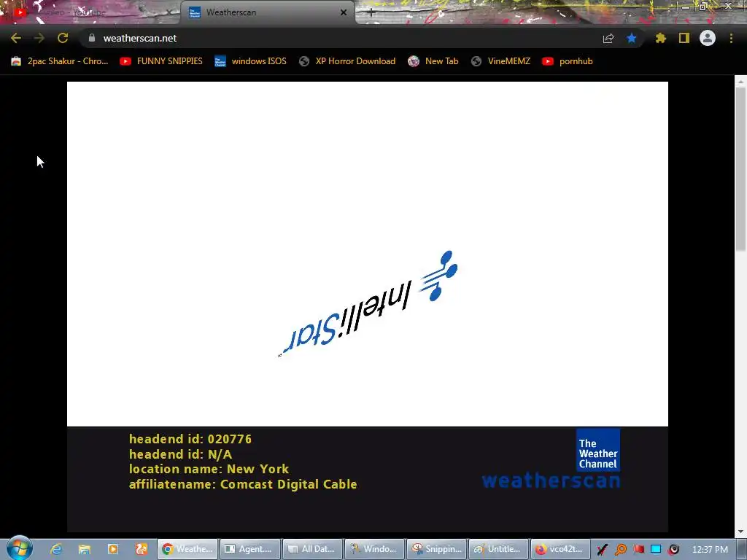This screenshot has width=747, height=560.
Task: Click 'affiliatename: Comcast Digital Cable' text
Action: [243, 484]
